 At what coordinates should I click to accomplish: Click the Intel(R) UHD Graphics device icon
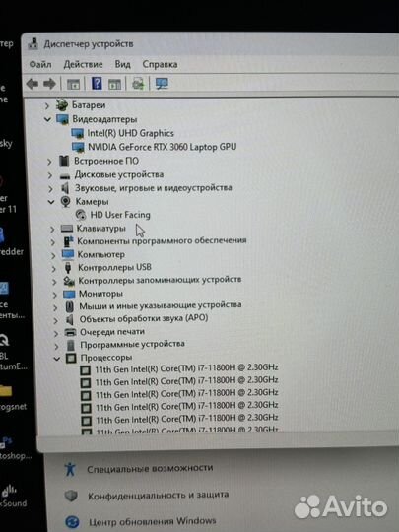(78, 133)
